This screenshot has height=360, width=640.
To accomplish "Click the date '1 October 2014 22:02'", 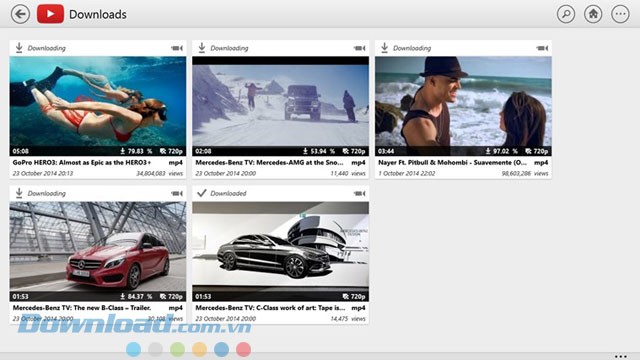I will tap(407, 173).
